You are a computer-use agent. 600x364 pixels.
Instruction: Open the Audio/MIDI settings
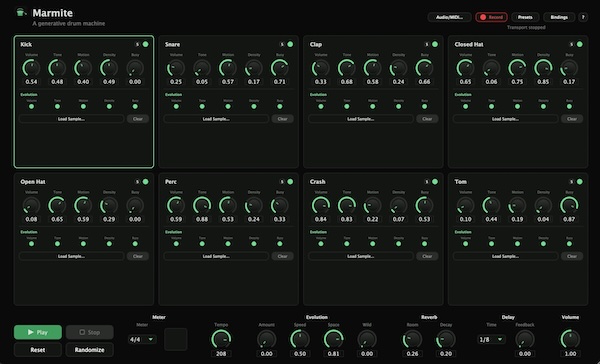tap(449, 17)
